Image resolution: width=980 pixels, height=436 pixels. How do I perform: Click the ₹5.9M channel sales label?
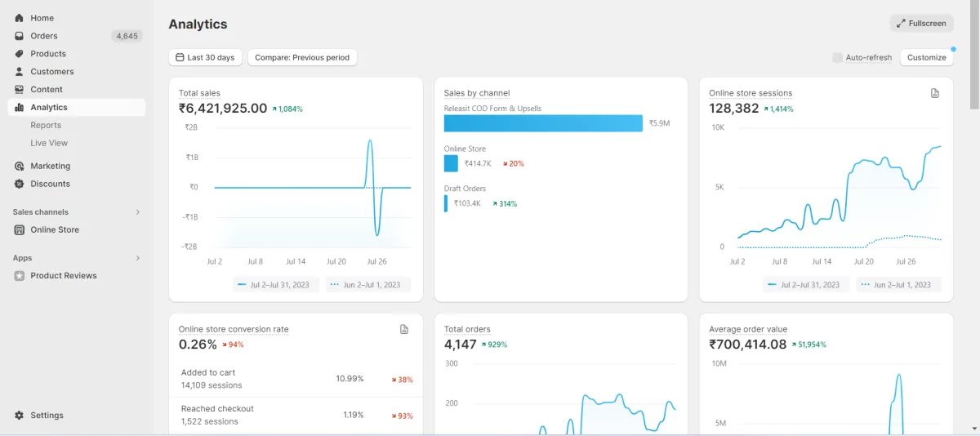(659, 123)
